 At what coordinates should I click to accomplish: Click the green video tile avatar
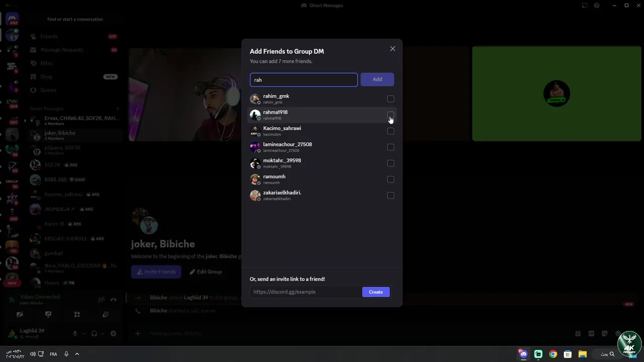point(556,94)
